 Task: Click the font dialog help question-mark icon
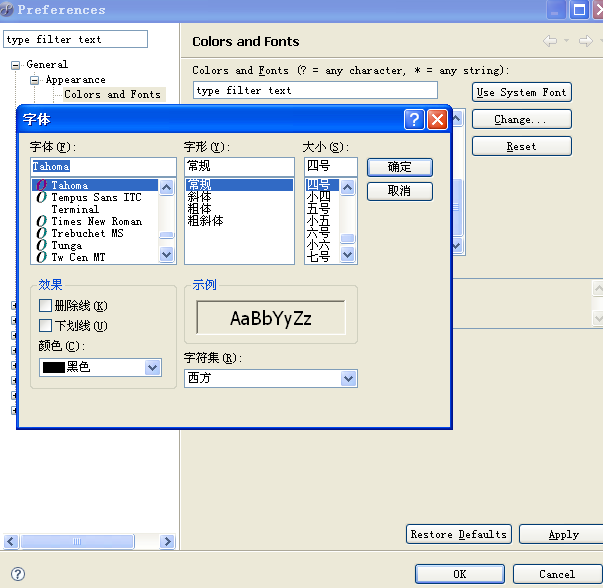414,120
